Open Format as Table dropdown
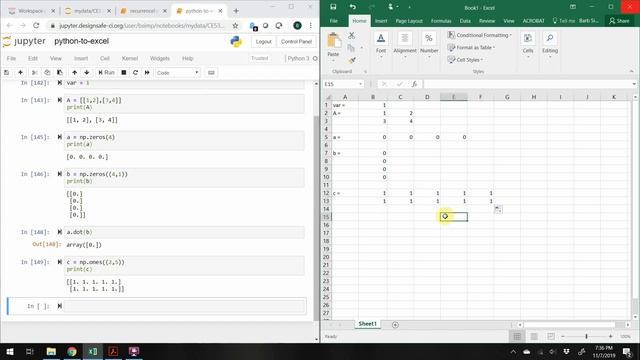This screenshot has width=640, height=360. click(x=471, y=47)
